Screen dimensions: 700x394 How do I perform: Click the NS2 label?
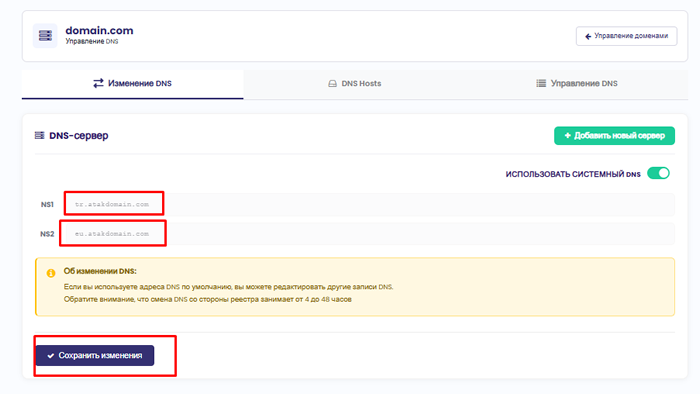[x=47, y=234]
